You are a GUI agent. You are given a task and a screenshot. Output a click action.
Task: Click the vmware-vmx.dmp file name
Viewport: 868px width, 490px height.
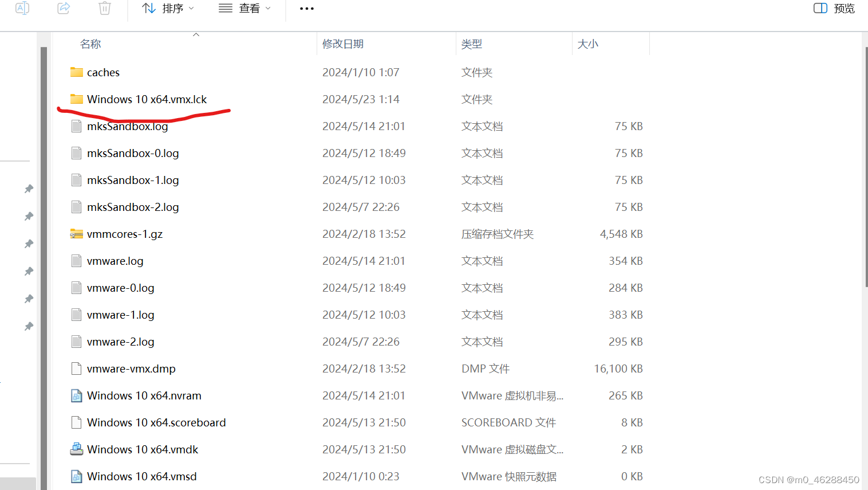(x=131, y=369)
